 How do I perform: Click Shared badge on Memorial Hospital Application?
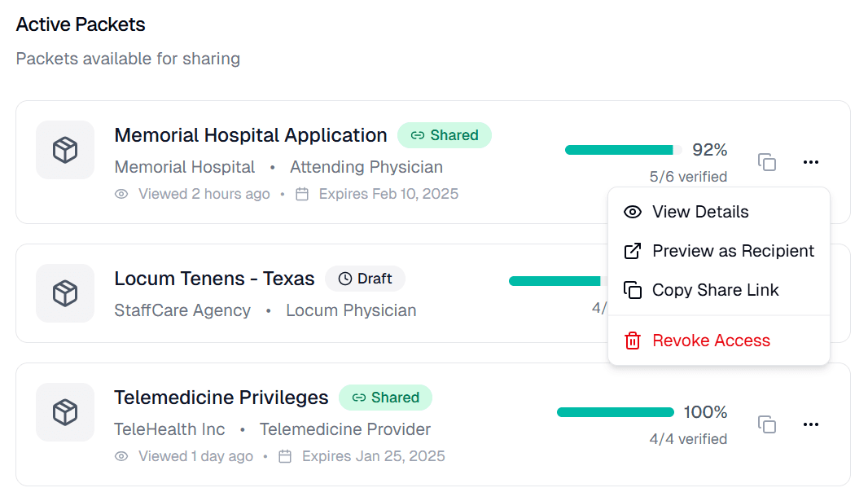click(x=445, y=135)
